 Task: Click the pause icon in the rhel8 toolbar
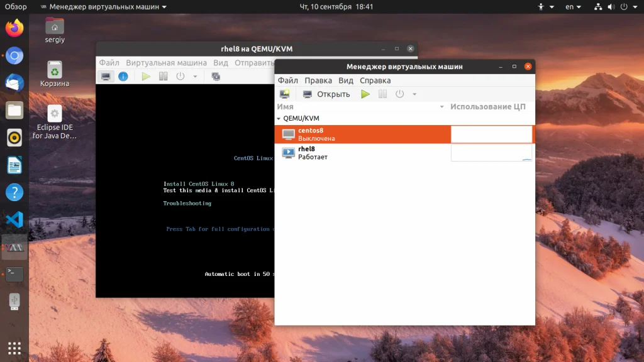pos(164,76)
